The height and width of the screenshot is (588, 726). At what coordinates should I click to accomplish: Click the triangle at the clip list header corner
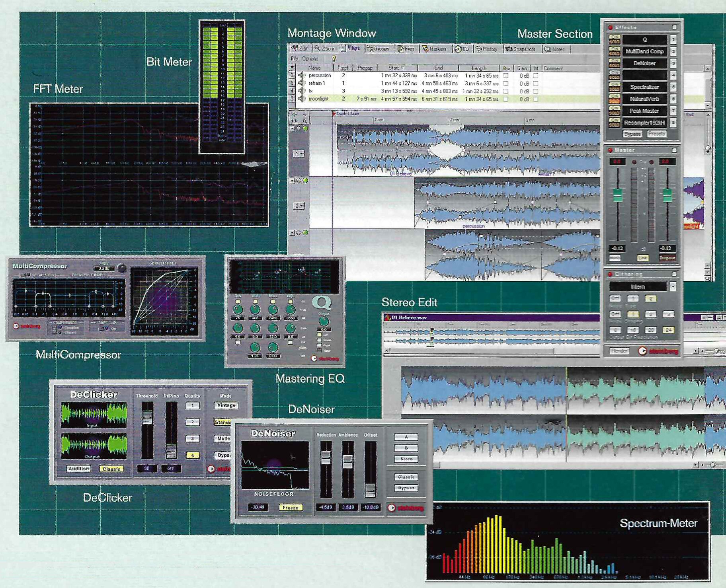point(292,68)
